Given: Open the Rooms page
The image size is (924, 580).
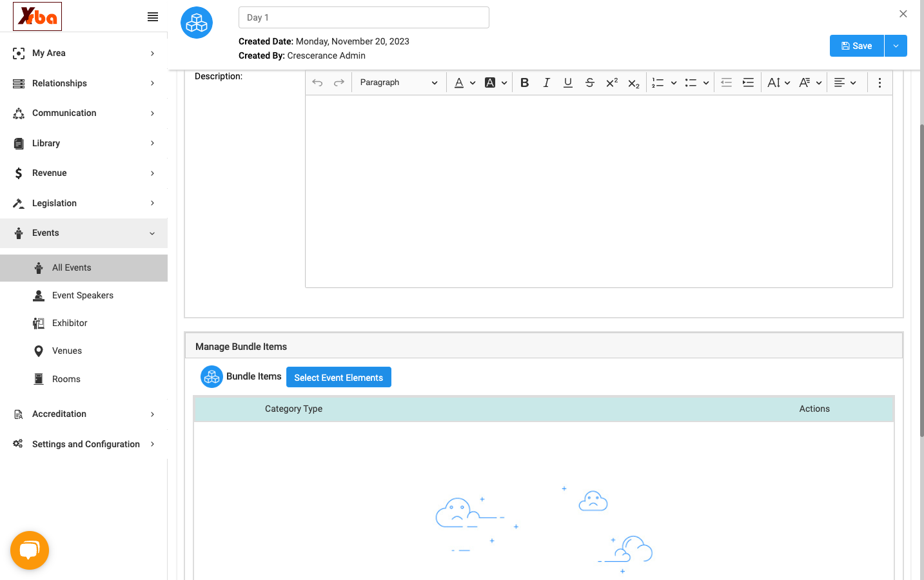Looking at the screenshot, I should point(84,379).
